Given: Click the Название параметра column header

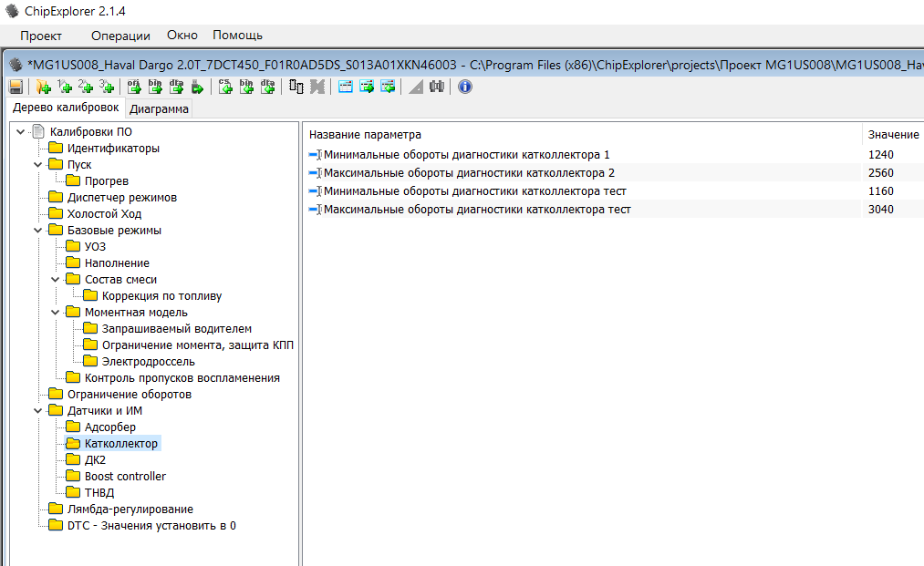Looking at the screenshot, I should point(366,135).
